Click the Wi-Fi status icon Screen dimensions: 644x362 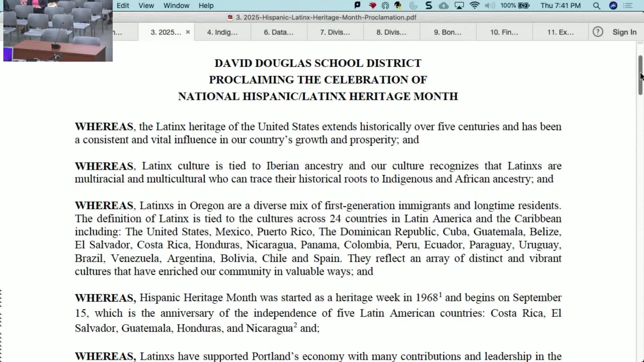tap(474, 6)
